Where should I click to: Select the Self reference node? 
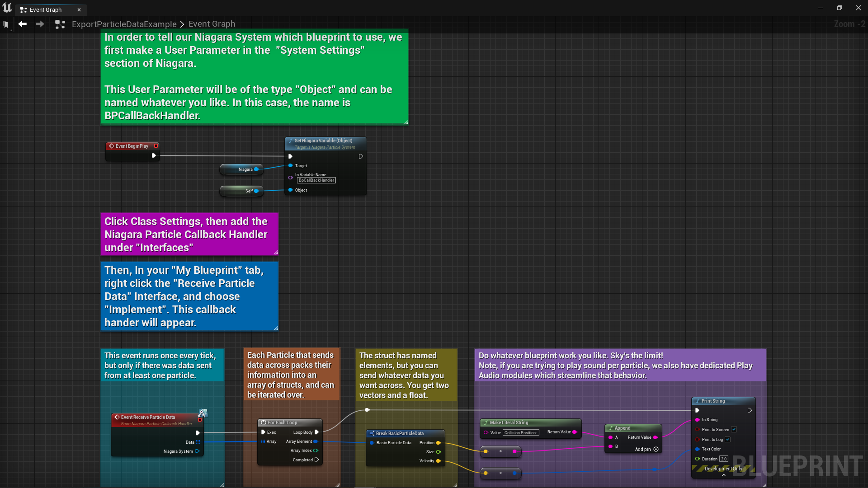241,191
